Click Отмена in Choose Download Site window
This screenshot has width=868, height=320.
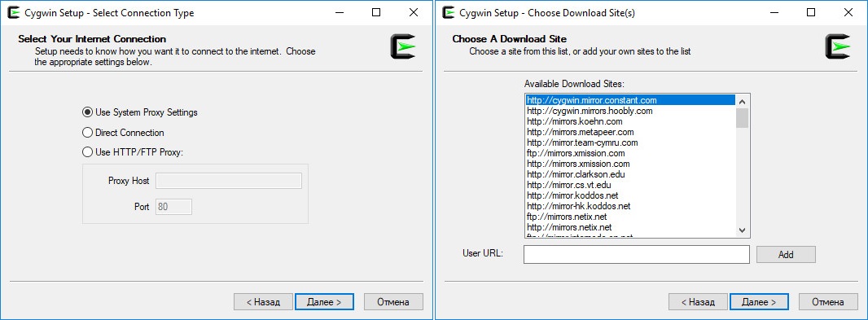point(828,302)
